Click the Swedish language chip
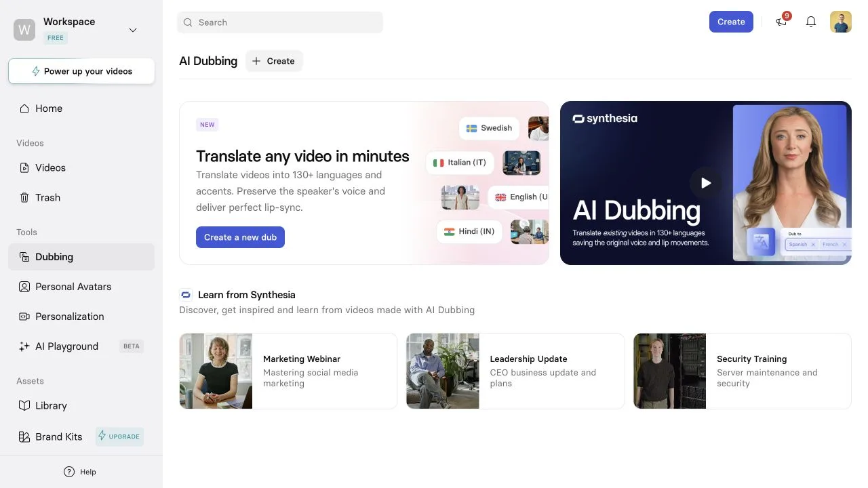 [489, 128]
